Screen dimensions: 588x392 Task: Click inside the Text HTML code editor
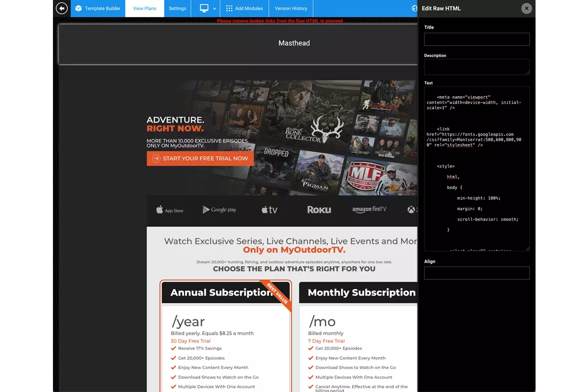[x=477, y=169]
